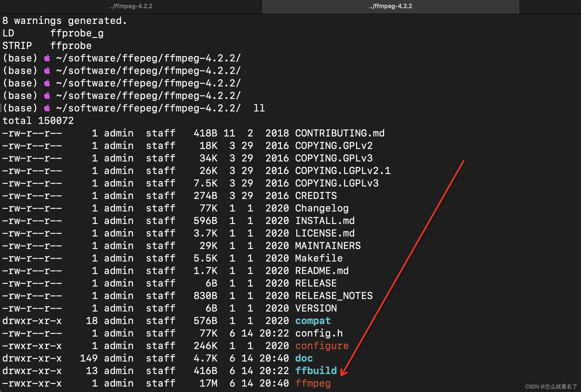581x392 pixels.
Task: Click the 'll' command text
Action: coord(259,108)
